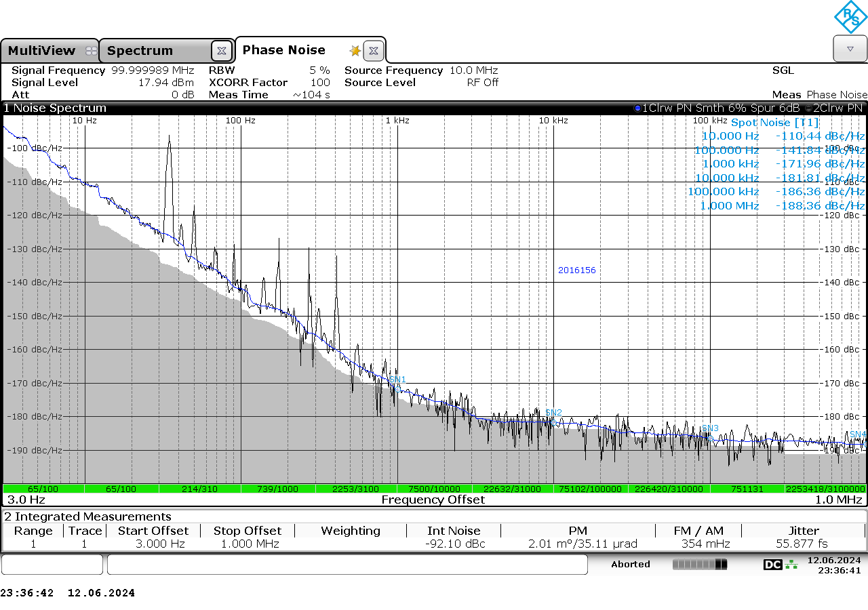
Task: Click the XCORR Factor value
Action: coord(320,83)
